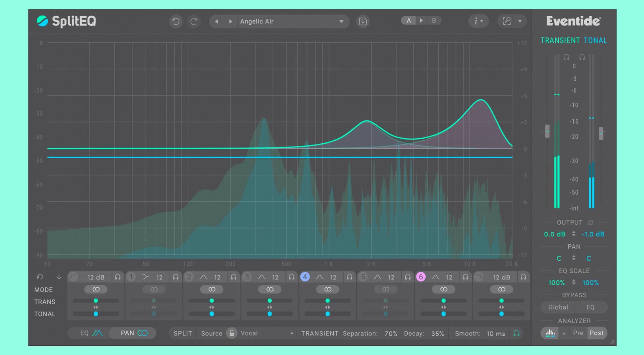Click the SPLIT button

(x=183, y=333)
